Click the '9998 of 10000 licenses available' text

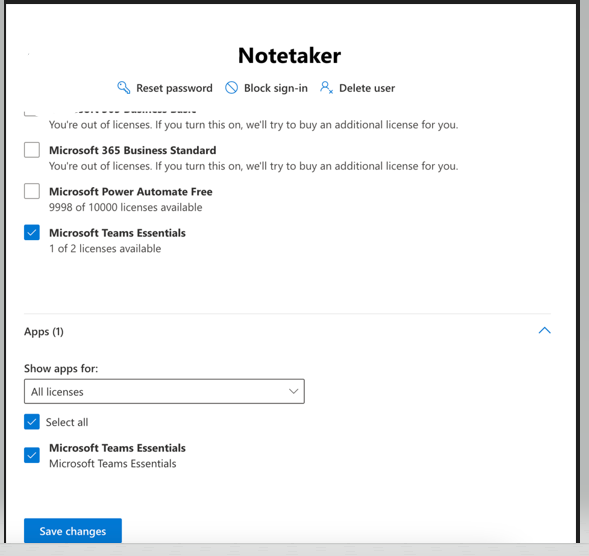coord(125,207)
